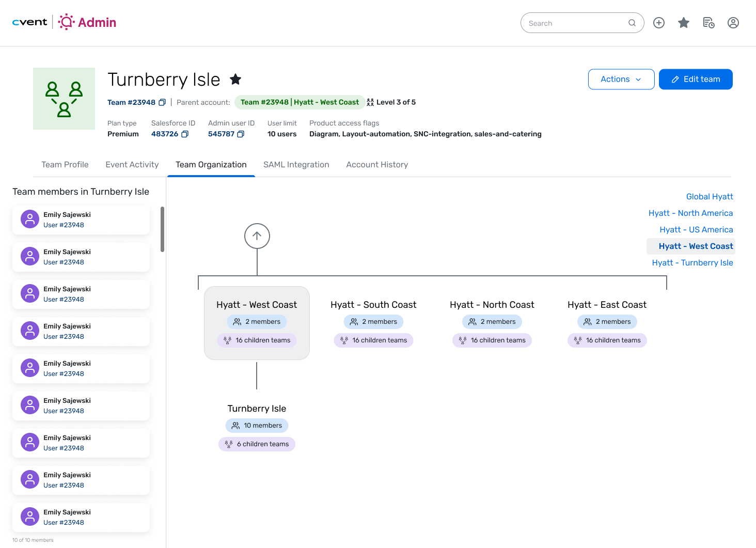Viewport: 756px width, 548px height.
Task: Click 2 members badge under South Coast
Action: [373, 322]
